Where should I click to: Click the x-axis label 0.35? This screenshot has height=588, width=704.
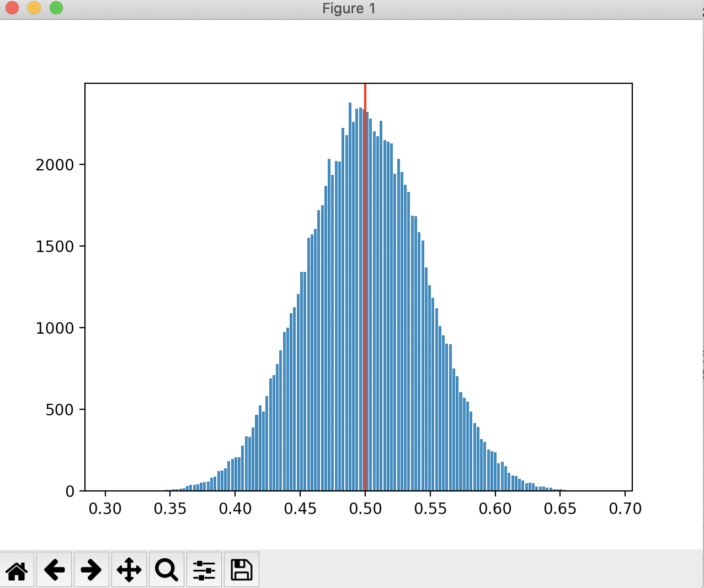tap(170, 508)
